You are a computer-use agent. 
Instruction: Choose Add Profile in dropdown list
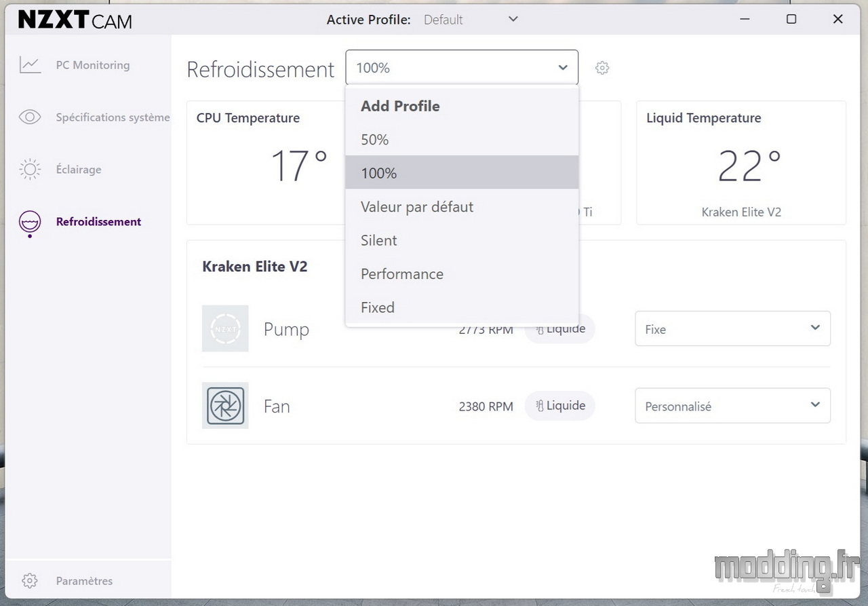click(x=462, y=106)
